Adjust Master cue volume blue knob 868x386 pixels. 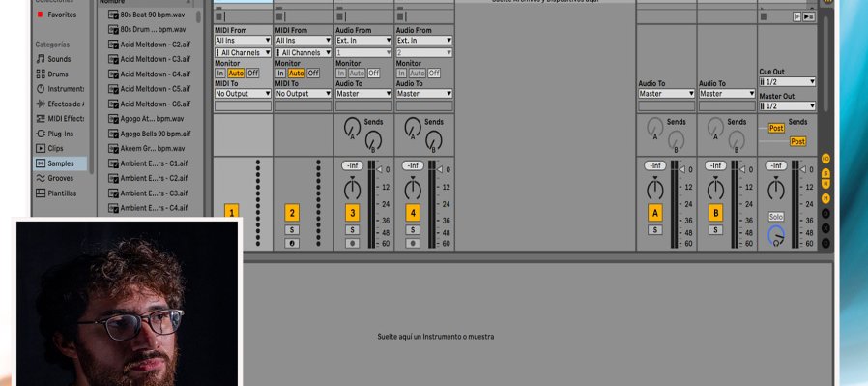pos(776,236)
